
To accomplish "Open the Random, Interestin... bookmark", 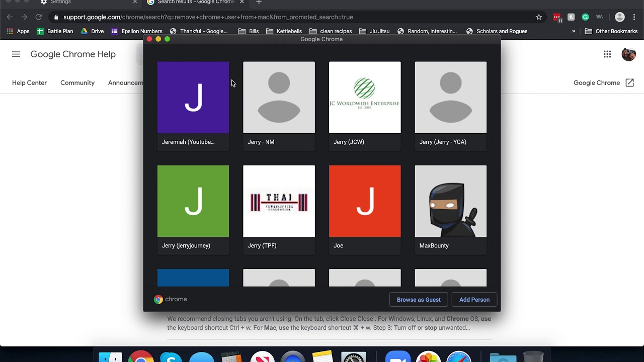I will coord(427,31).
